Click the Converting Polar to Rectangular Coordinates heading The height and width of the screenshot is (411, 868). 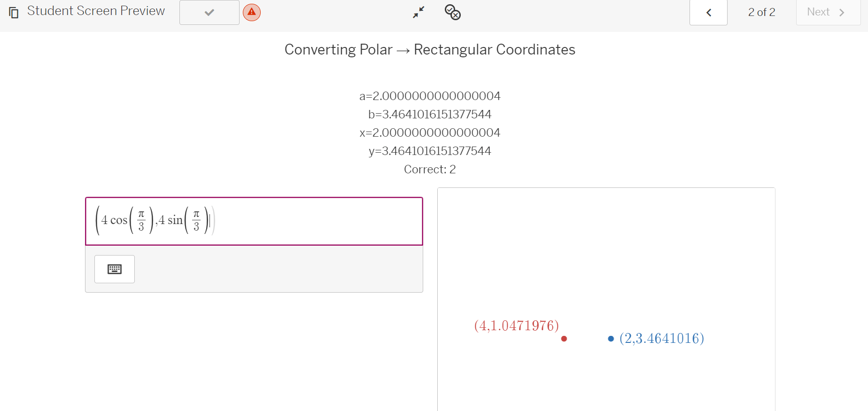(x=430, y=49)
